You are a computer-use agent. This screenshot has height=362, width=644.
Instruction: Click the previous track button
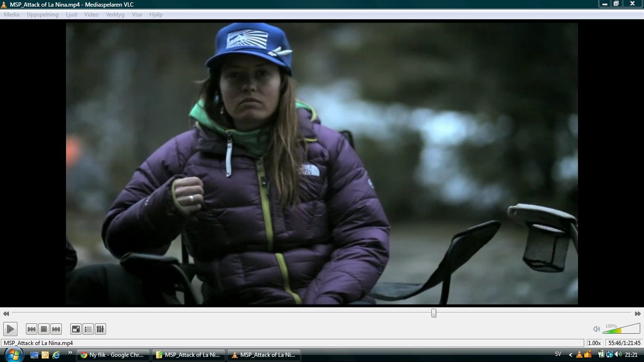pos(31,329)
